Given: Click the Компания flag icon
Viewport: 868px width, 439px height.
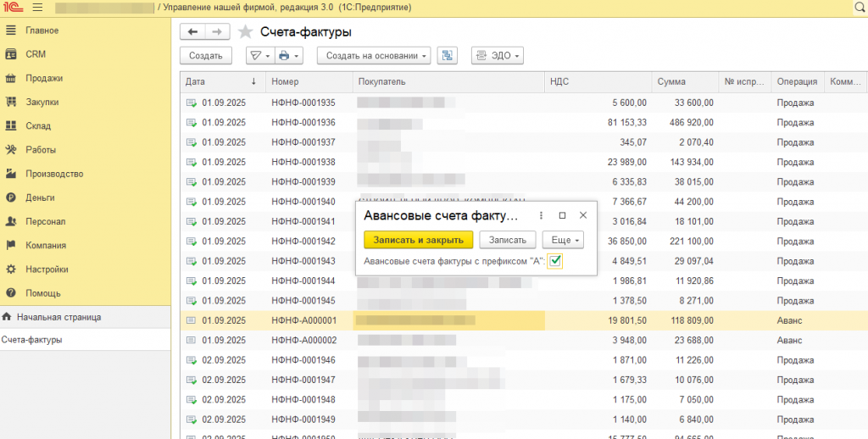Looking at the screenshot, I should (x=10, y=245).
